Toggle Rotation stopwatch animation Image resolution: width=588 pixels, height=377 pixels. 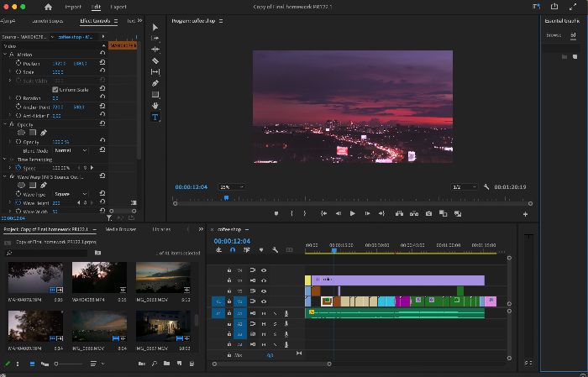coord(18,97)
